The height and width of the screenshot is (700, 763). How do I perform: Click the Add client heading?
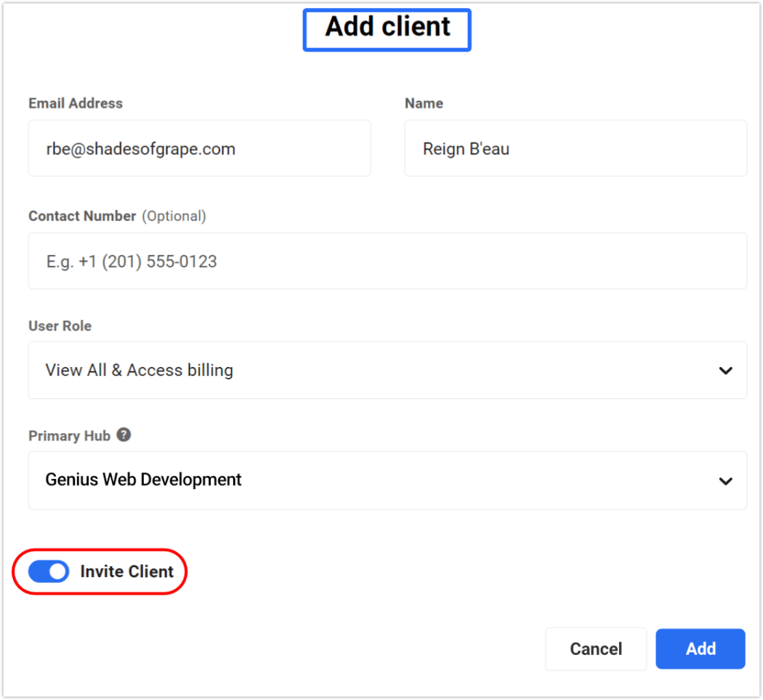click(x=387, y=26)
